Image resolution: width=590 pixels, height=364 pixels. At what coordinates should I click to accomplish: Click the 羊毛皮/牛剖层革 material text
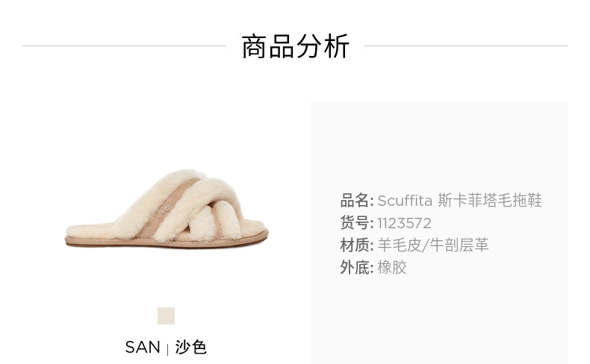pos(432,245)
